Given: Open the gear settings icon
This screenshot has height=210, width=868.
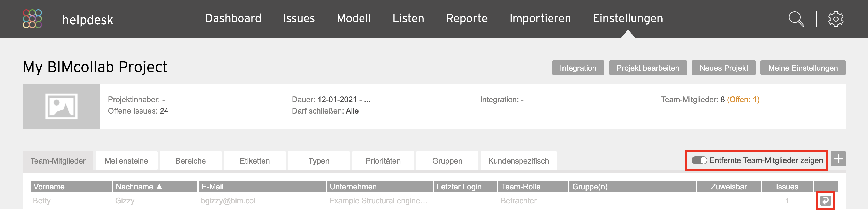Looking at the screenshot, I should click(x=836, y=19).
